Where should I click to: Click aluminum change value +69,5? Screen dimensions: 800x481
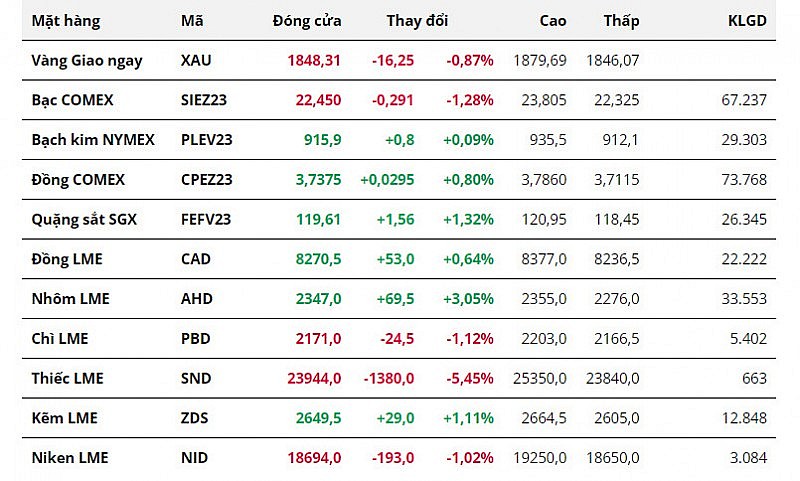tap(395, 299)
